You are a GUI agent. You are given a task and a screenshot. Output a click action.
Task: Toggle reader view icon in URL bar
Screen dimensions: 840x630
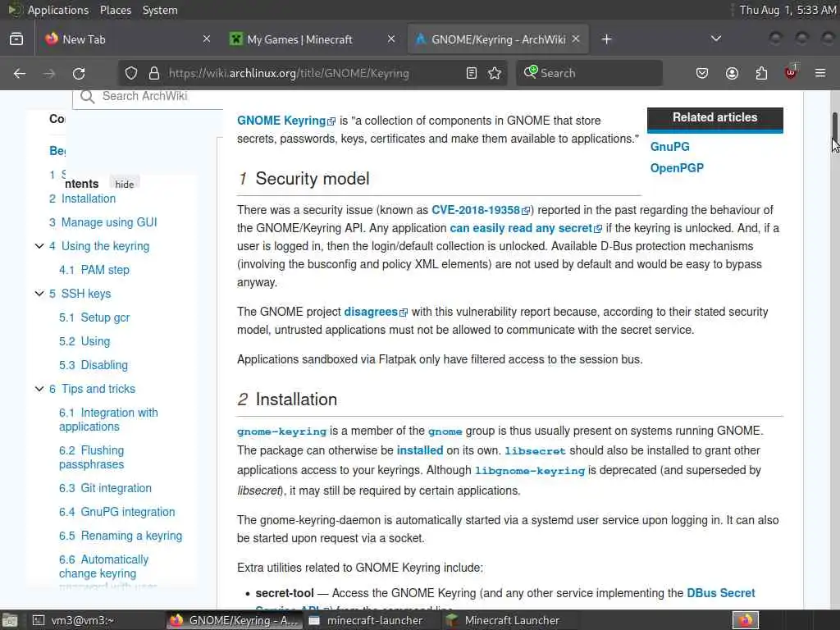[x=472, y=73]
